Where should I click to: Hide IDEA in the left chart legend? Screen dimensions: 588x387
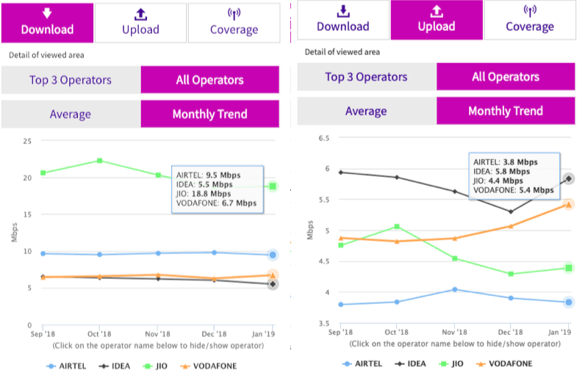(x=115, y=366)
